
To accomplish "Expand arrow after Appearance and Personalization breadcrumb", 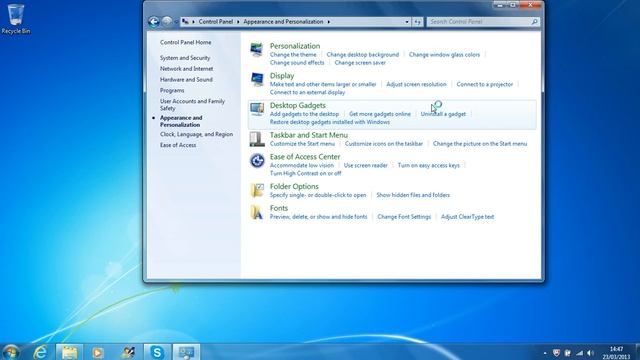I will coord(329,22).
